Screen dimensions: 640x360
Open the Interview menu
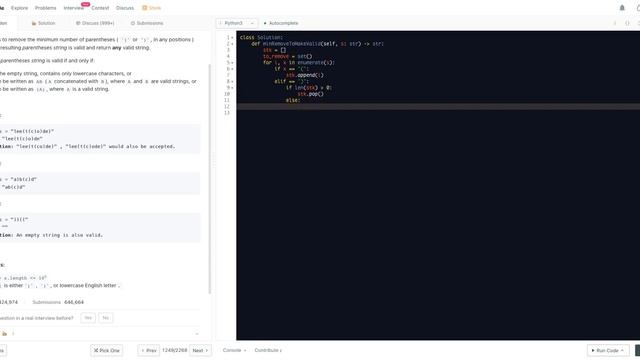tap(73, 8)
